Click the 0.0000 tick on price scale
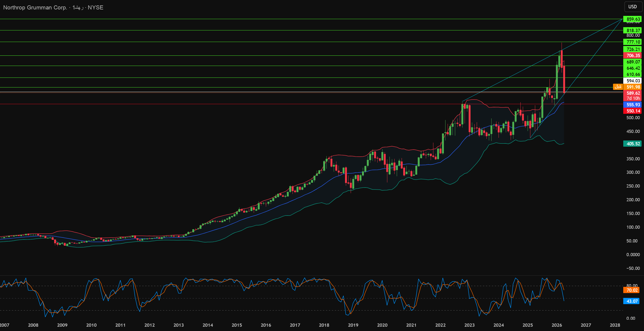The height and width of the screenshot is (331, 644). [633, 255]
